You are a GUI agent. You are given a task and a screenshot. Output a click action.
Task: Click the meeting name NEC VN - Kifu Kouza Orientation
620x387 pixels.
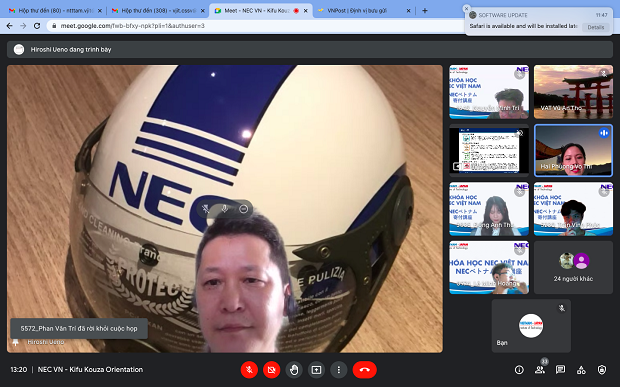click(x=90, y=370)
